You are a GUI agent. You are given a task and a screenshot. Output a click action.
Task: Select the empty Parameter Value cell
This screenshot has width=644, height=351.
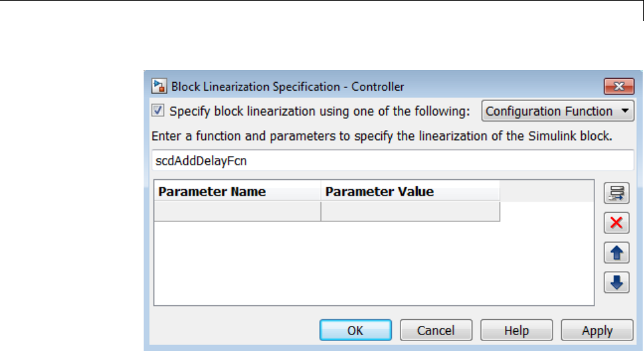point(410,212)
